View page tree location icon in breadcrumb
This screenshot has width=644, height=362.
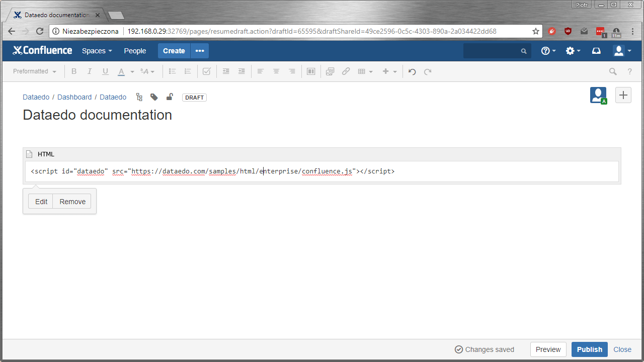click(x=139, y=97)
